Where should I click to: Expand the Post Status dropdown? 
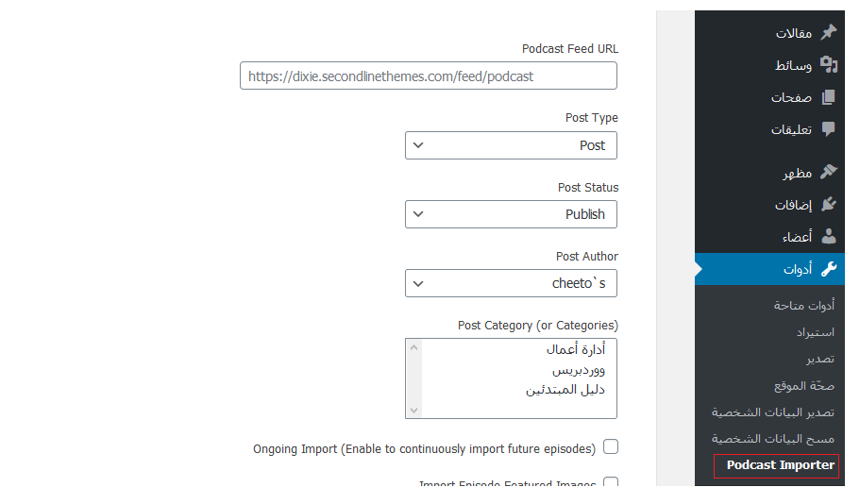point(511,214)
